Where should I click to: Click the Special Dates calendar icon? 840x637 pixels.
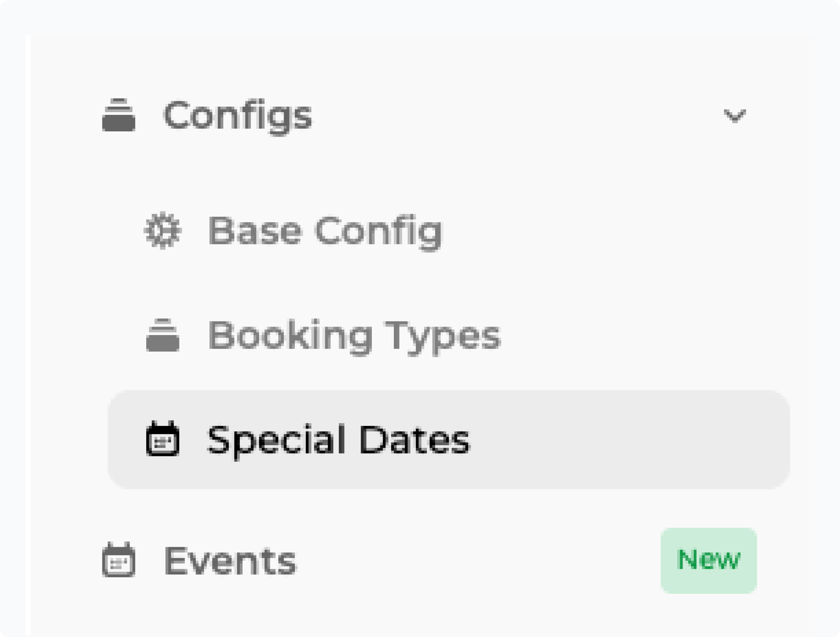click(x=162, y=439)
